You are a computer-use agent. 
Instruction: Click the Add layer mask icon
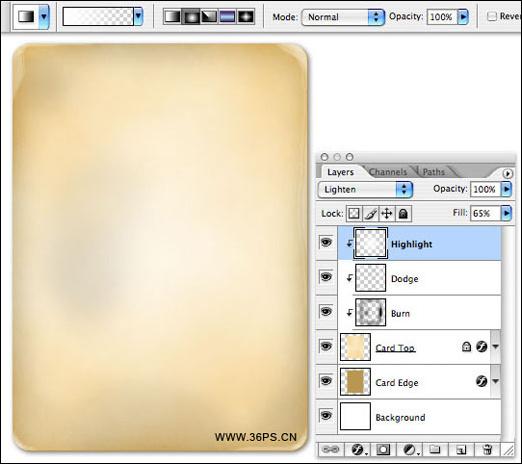pyautogui.click(x=383, y=450)
